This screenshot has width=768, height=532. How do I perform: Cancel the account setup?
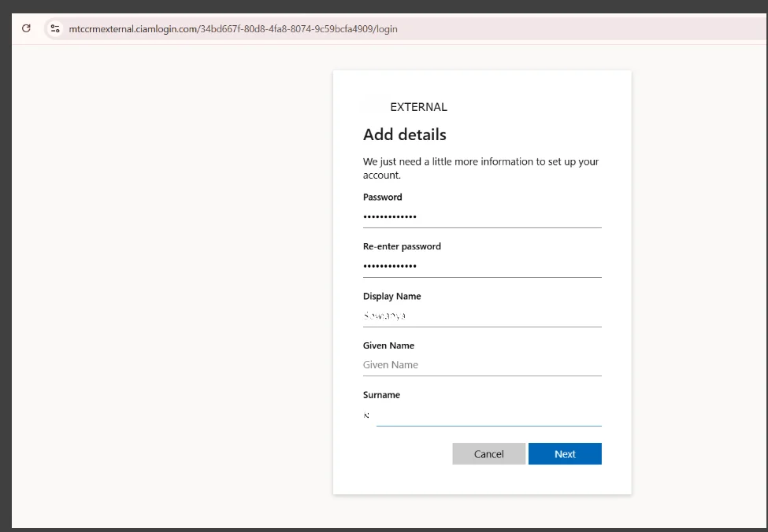(489, 453)
